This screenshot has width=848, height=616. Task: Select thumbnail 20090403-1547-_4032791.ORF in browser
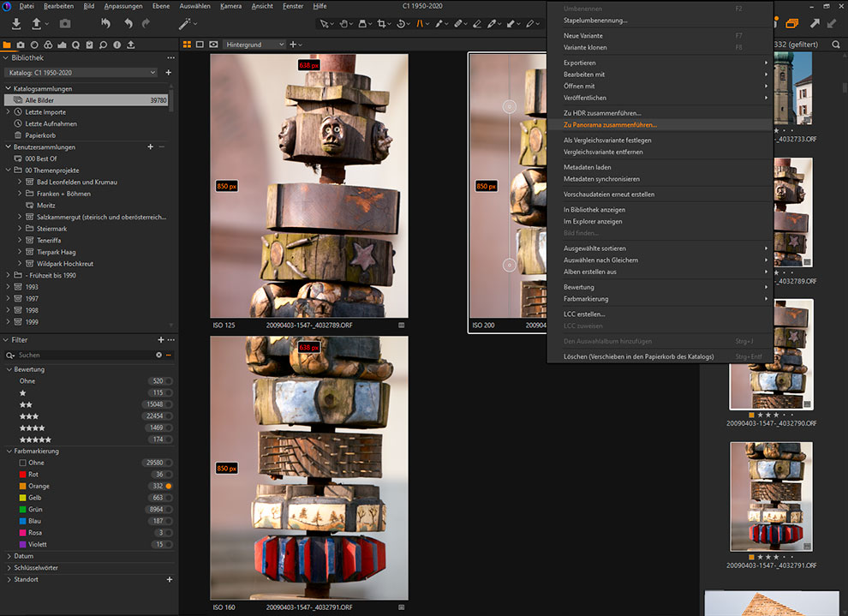771,496
